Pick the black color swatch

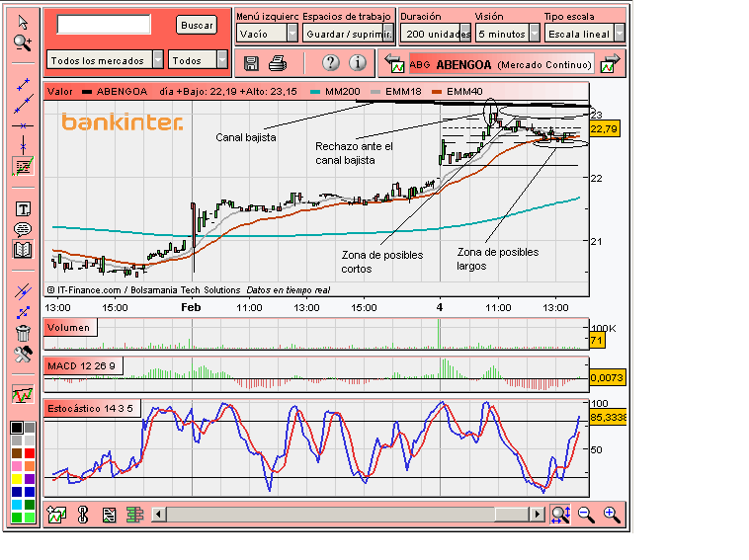pos(17,428)
